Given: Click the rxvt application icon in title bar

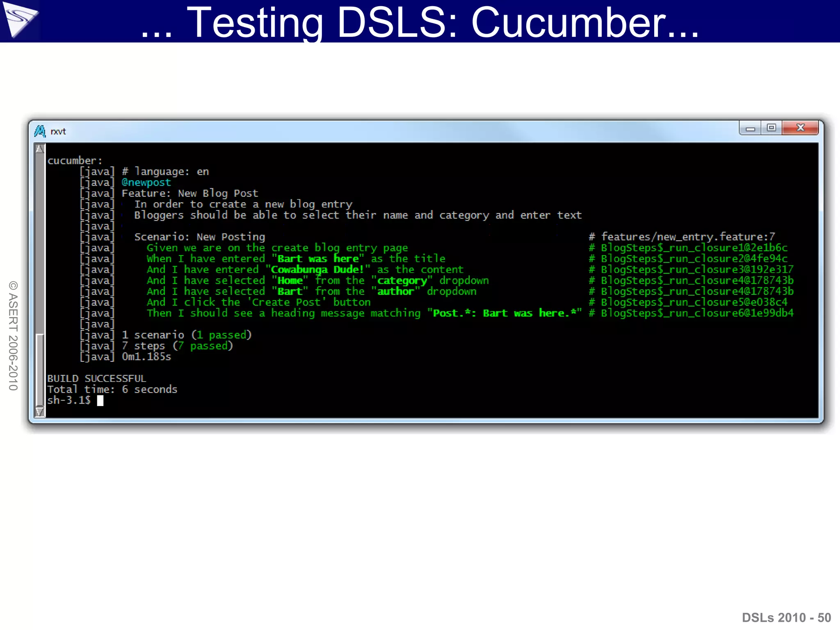Looking at the screenshot, I should (x=40, y=131).
